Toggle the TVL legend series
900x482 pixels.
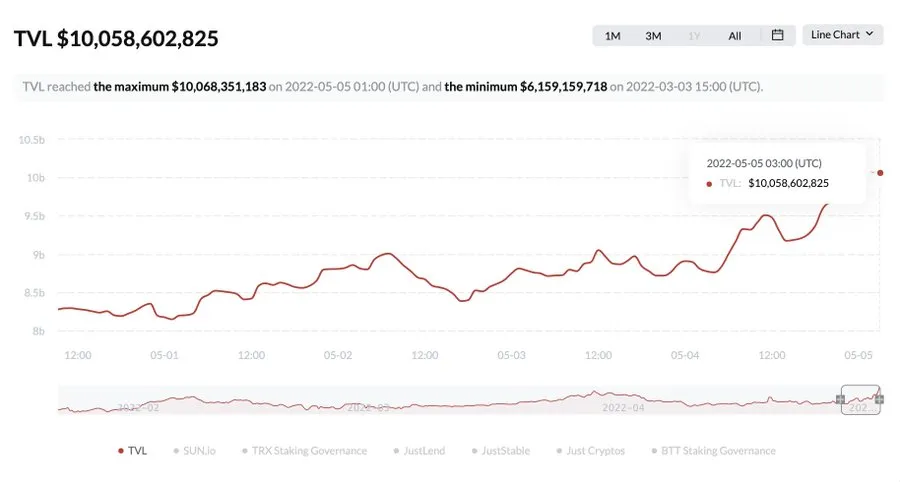pos(133,451)
